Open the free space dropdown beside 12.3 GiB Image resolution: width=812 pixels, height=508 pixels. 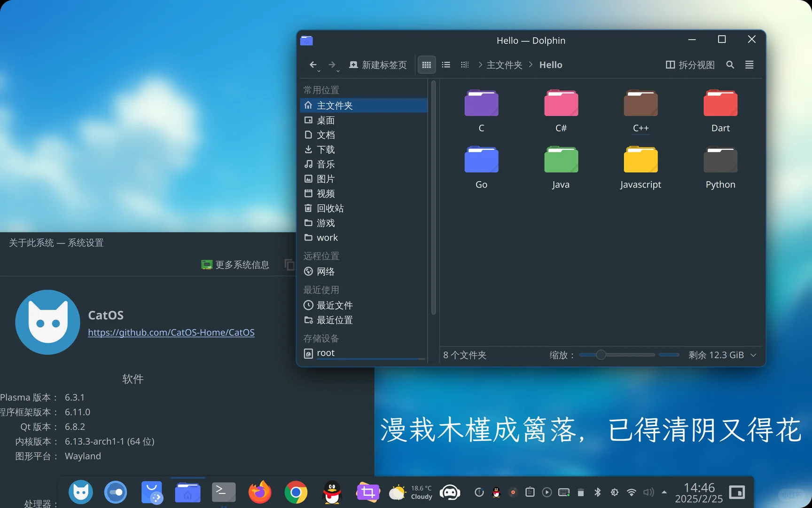pos(754,355)
